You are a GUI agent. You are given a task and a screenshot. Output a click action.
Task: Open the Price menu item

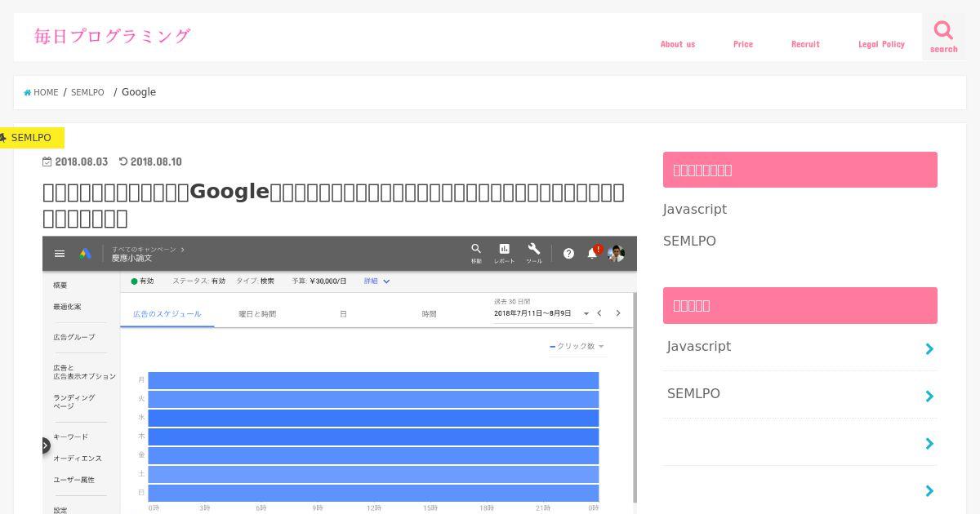(743, 44)
